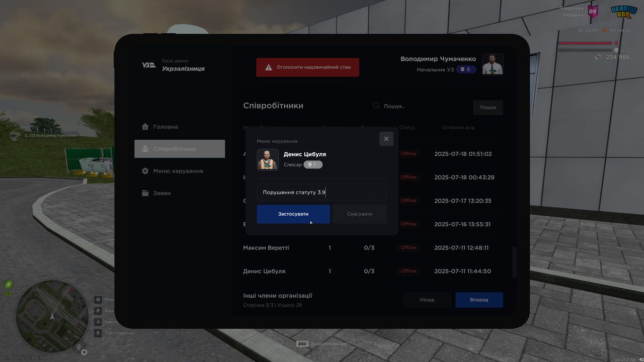644x362 pixels.
Task: Click the circular minimap
Action: click(52, 316)
